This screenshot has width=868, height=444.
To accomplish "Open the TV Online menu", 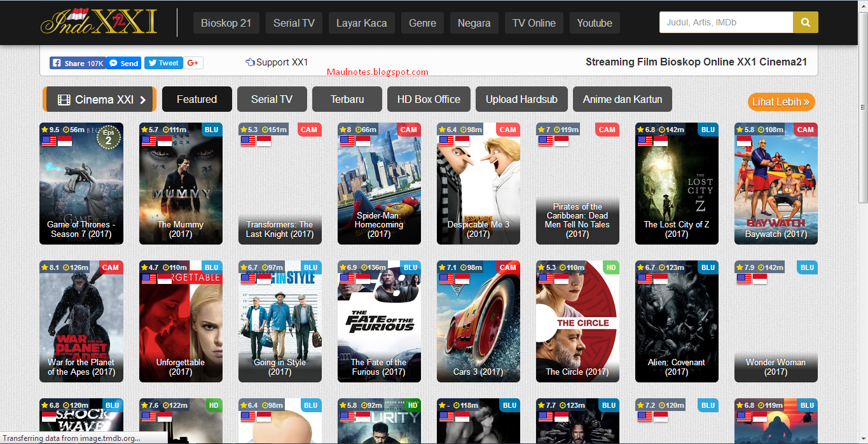I will pos(534,23).
